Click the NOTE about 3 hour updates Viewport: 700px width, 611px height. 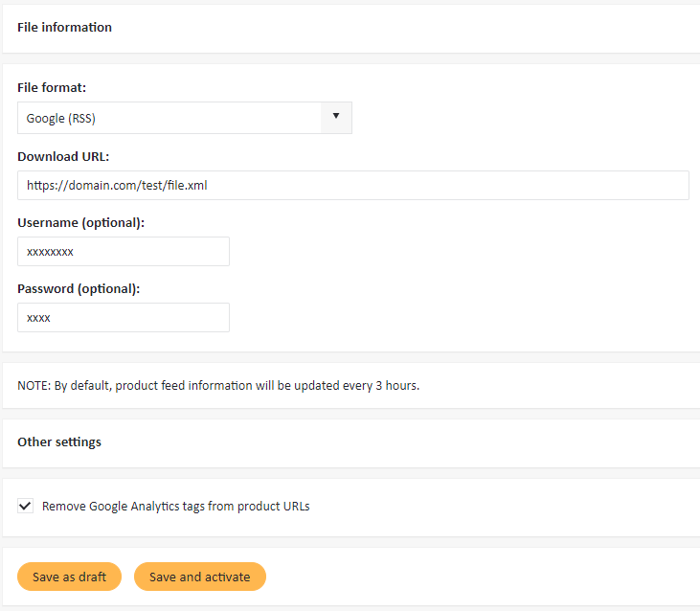(x=218, y=386)
